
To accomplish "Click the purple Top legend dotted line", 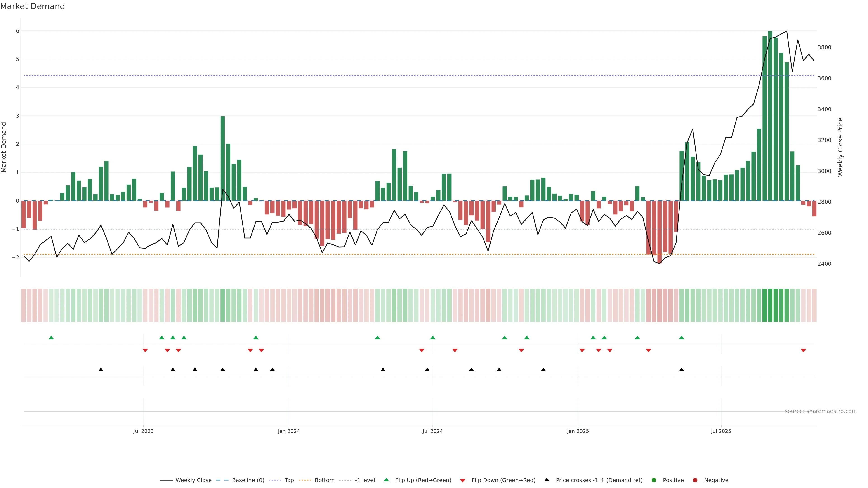I will [x=276, y=480].
